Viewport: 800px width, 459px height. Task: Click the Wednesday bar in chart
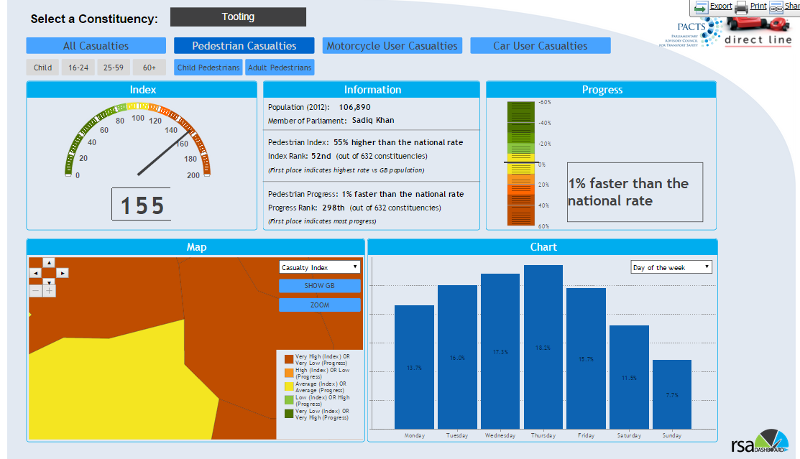point(500,351)
